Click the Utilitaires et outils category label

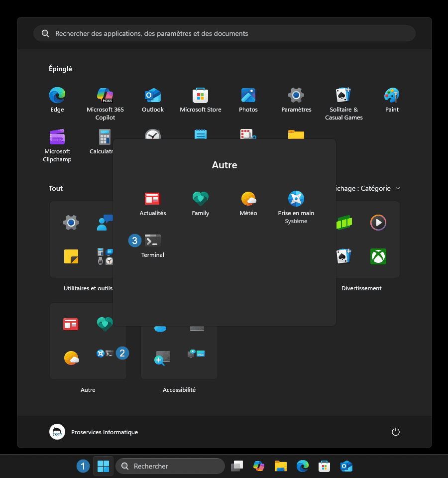[88, 288]
